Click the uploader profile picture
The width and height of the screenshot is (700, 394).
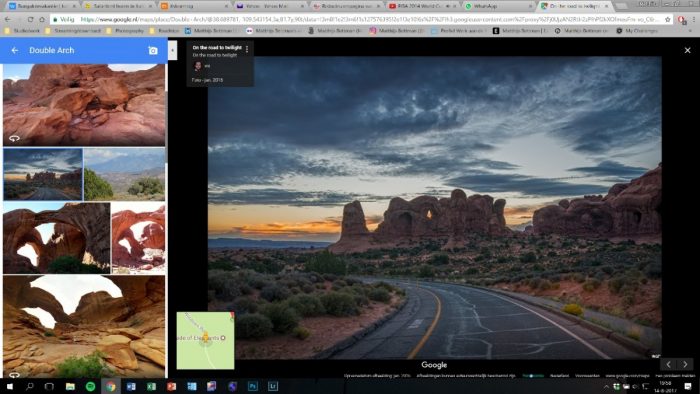pos(198,66)
